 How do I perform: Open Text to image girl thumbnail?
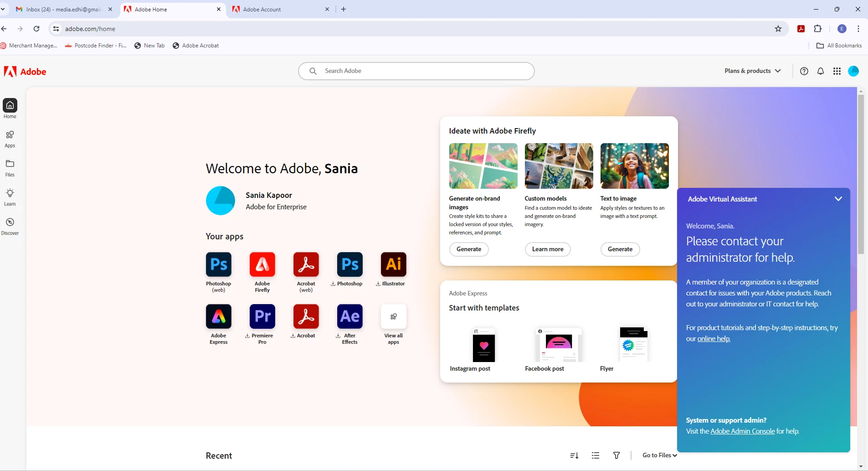pos(634,166)
